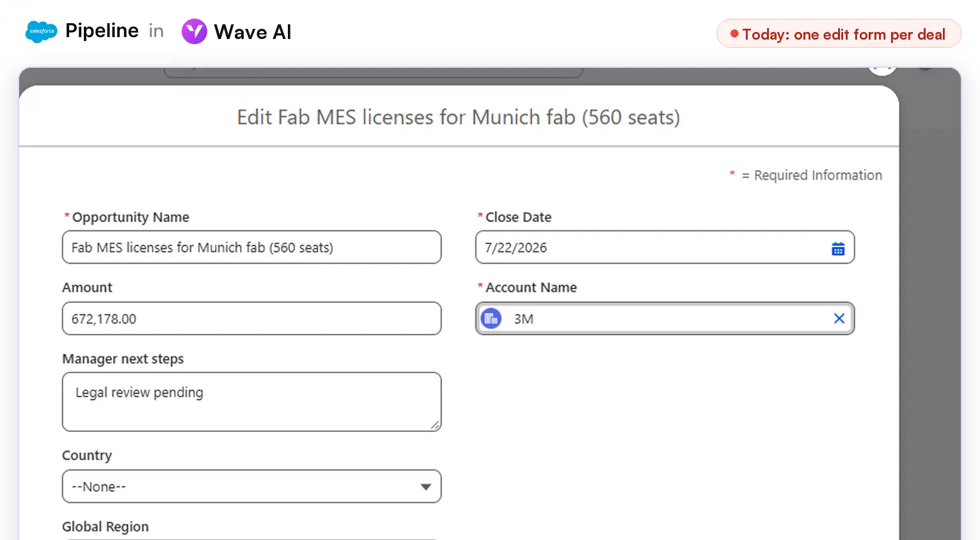Click the 'Edit Fab MES licenses' dialog title
This screenshot has height=540, width=980.
[459, 117]
